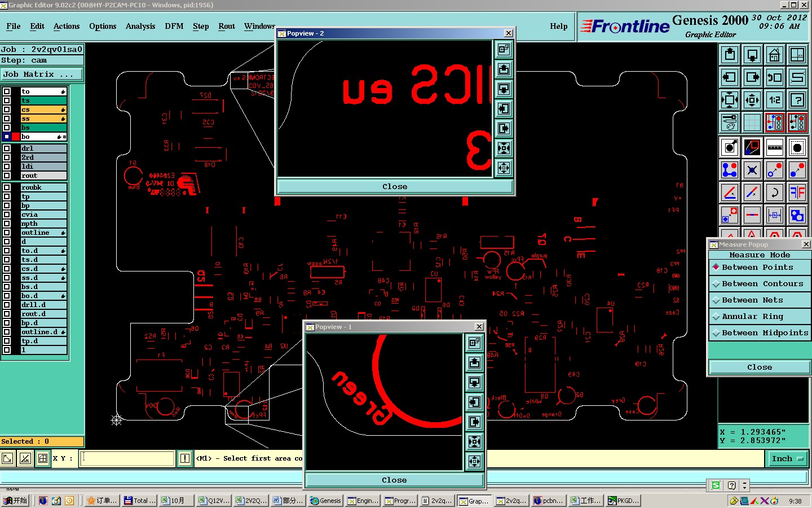Select the cvia layer row
The width and height of the screenshot is (812, 508).
(43, 214)
